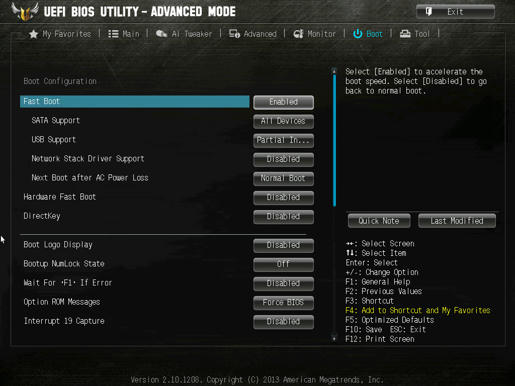This screenshot has height=386, width=515.
Task: Open USB Support Partial In... dropdown
Action: [283, 140]
